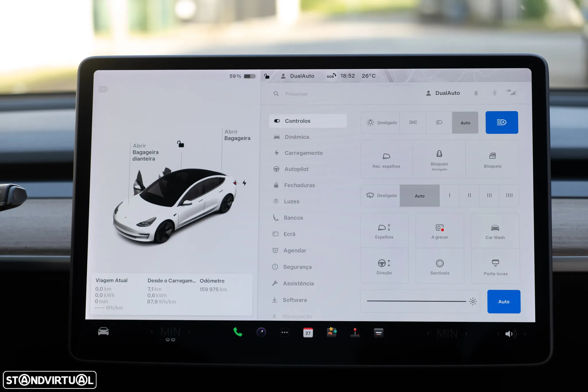588x392 pixels.
Task: Adjust Direção steering wheel
Action: (x=384, y=266)
